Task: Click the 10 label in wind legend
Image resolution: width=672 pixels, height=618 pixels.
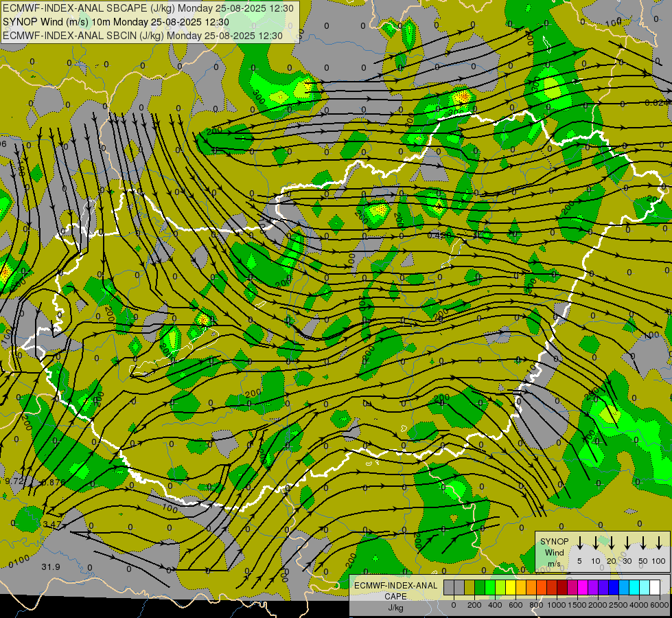Action: tap(596, 561)
